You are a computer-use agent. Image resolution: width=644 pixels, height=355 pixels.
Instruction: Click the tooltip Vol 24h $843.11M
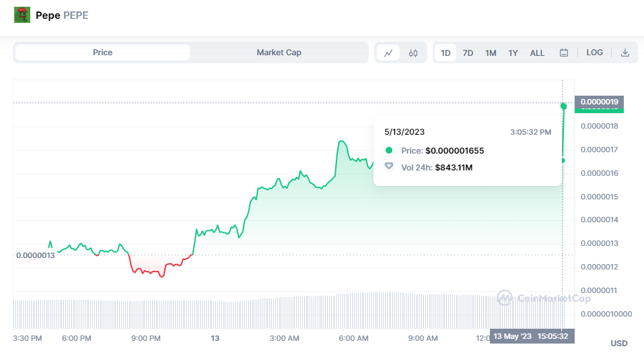(437, 168)
